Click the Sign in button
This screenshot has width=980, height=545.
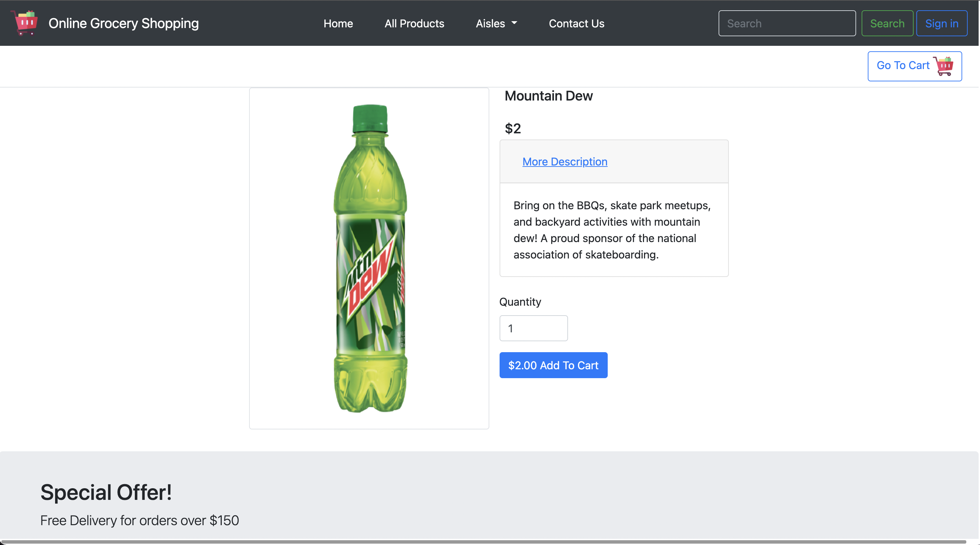tap(941, 23)
